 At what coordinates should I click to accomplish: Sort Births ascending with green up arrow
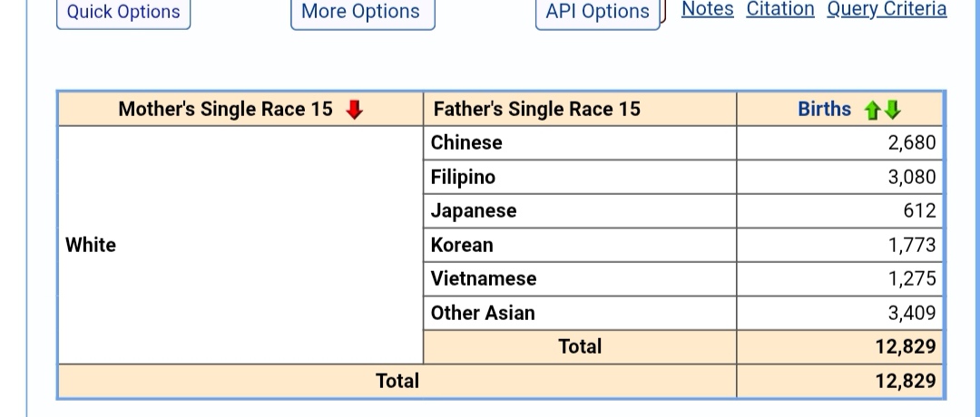point(872,110)
